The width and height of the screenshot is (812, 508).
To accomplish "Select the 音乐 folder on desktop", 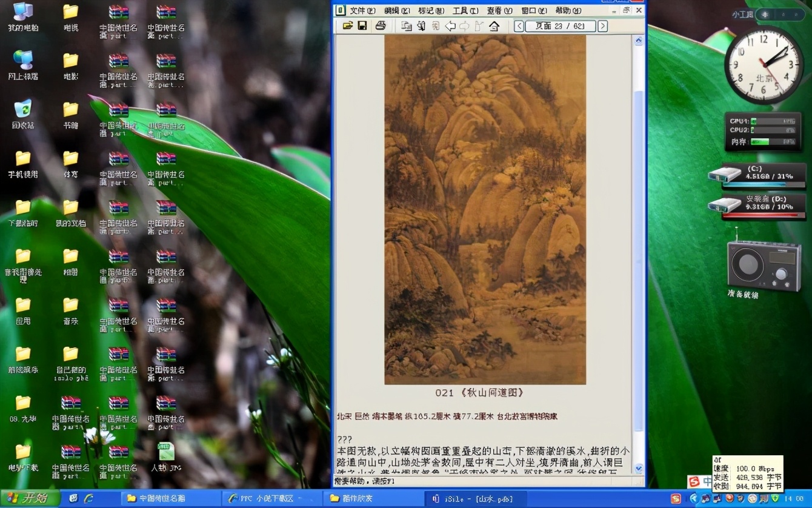I will click(x=71, y=311).
